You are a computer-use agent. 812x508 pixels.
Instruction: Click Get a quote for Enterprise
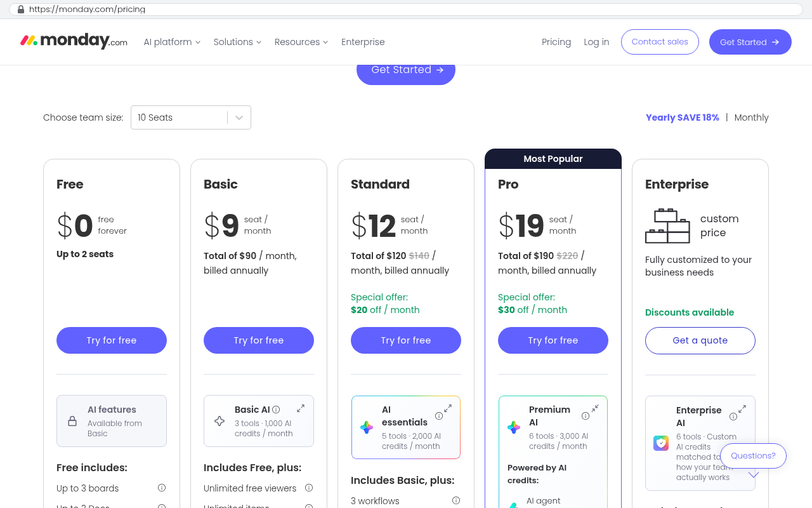point(700,340)
